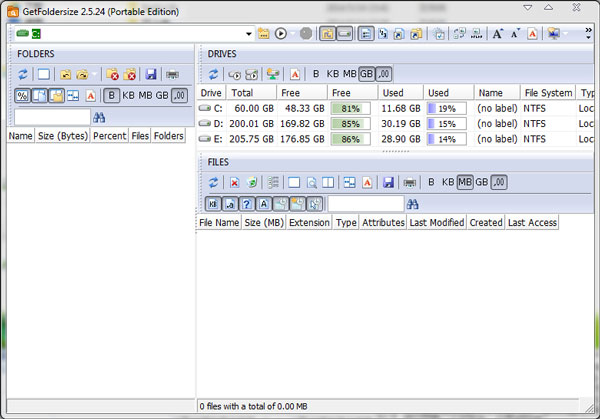Sort drives by the File System column
This screenshot has width=600, height=419.
[548, 93]
